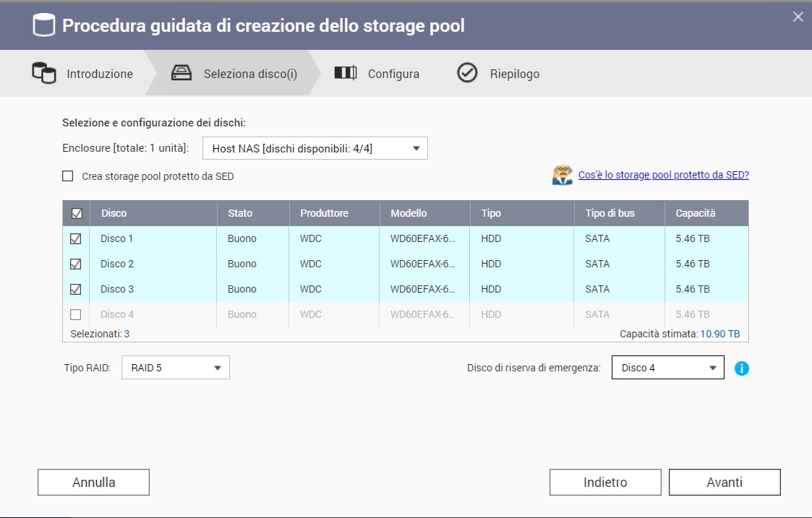Screen dimensions: 812x518
Task: Uncheck the Disco 1 checkbox
Action: 76,239
